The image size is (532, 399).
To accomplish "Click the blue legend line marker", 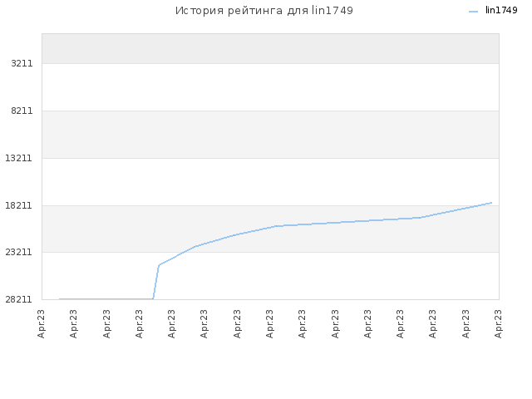I will 473,12.
